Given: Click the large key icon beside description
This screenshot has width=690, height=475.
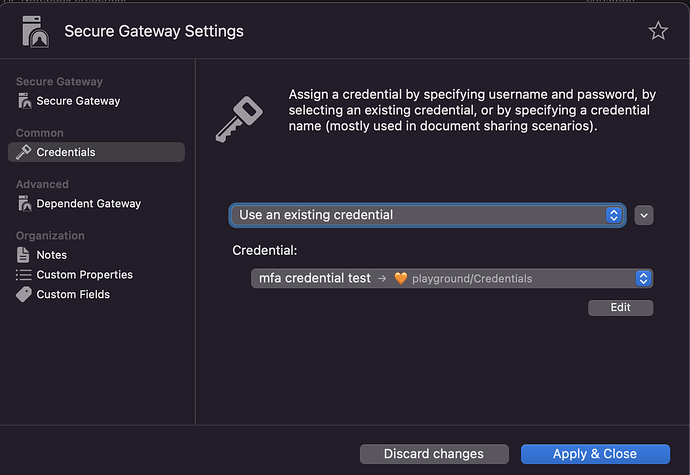Looking at the screenshot, I should (x=240, y=119).
